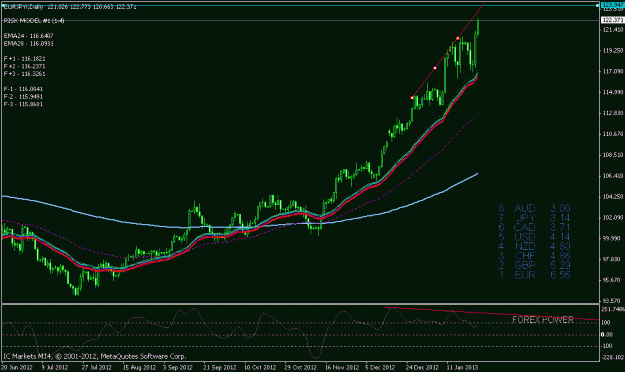
Task: Click the 21 Sep 2012 date label
Action: pos(220,367)
